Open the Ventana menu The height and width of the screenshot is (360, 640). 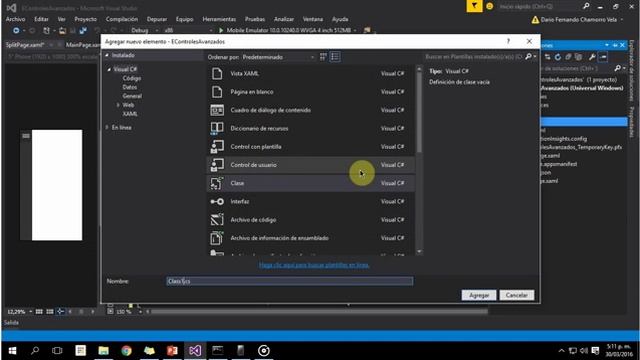pyautogui.click(x=313, y=19)
